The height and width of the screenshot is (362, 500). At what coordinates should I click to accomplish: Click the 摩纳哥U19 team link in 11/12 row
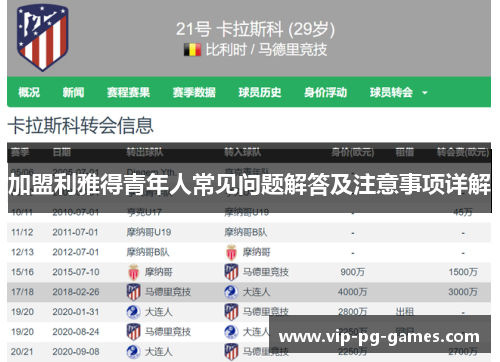[149, 232]
